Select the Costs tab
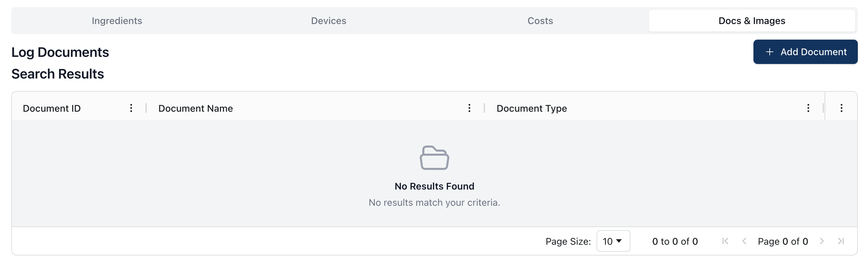Screen dimensions: 868x264 click(540, 21)
